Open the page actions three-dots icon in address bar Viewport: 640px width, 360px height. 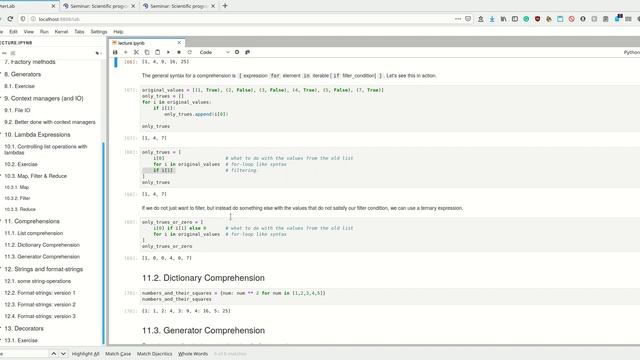pyautogui.click(x=458, y=19)
